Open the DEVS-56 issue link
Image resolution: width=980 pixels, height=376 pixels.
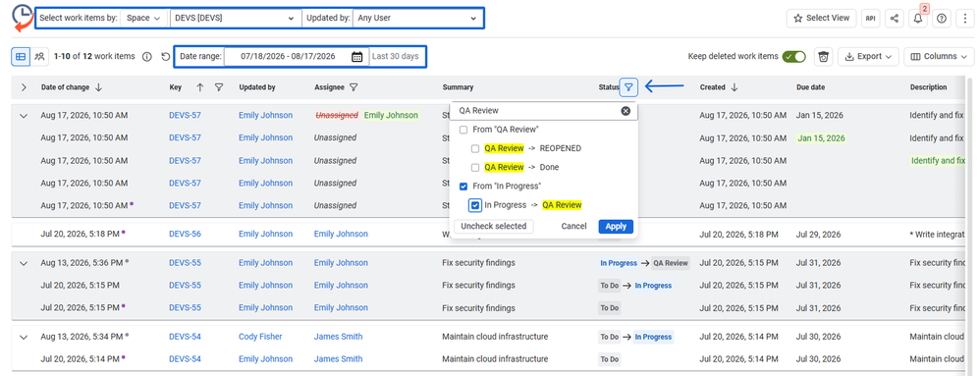[185, 235]
